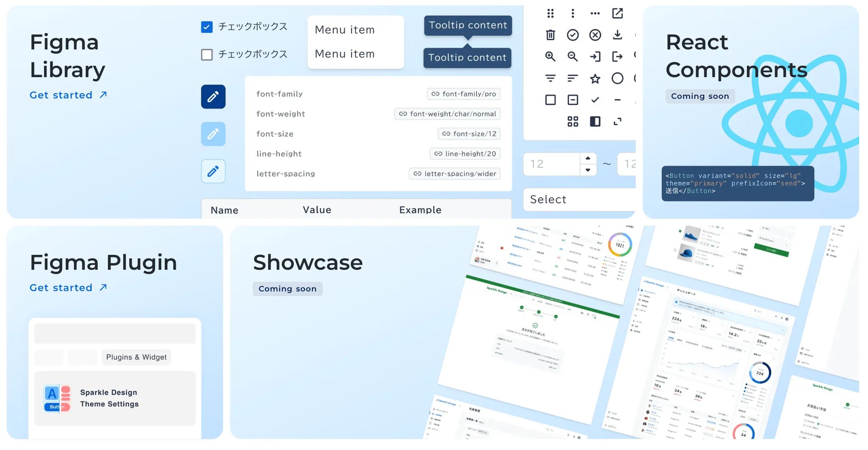Click the stepper up arrow beside 12
This screenshot has width=868, height=450.
[x=588, y=158]
